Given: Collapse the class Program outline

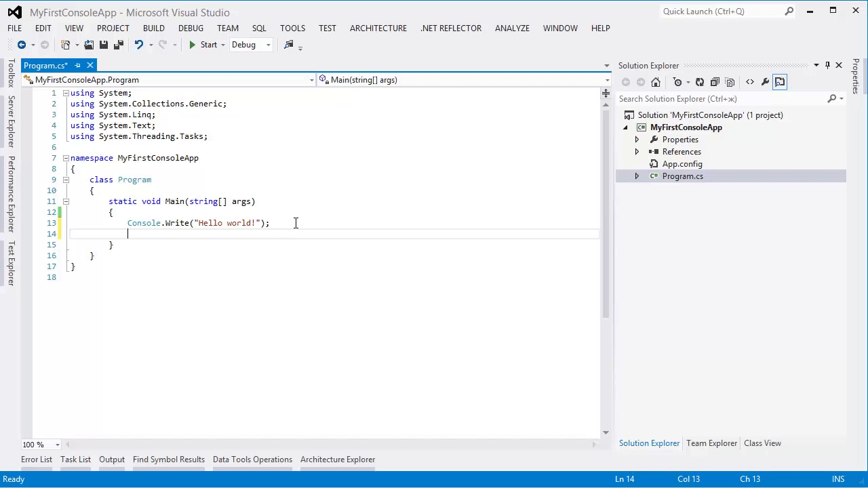Looking at the screenshot, I should pyautogui.click(x=66, y=180).
